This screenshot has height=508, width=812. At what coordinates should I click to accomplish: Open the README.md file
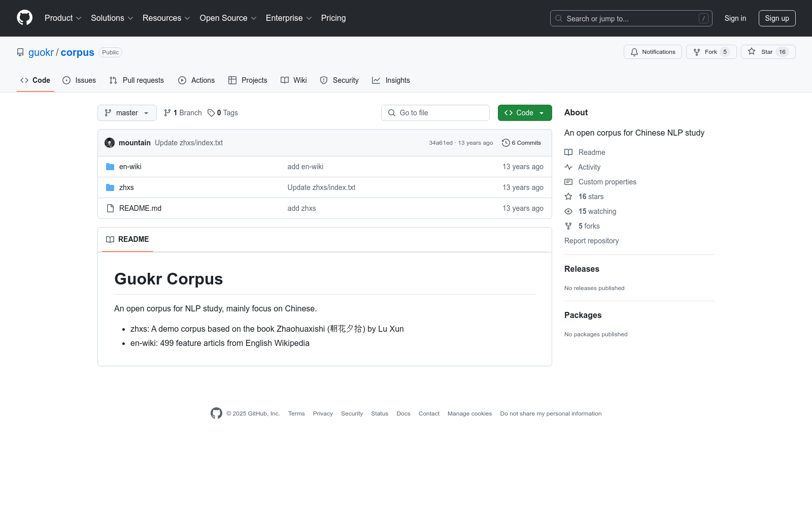tap(140, 208)
